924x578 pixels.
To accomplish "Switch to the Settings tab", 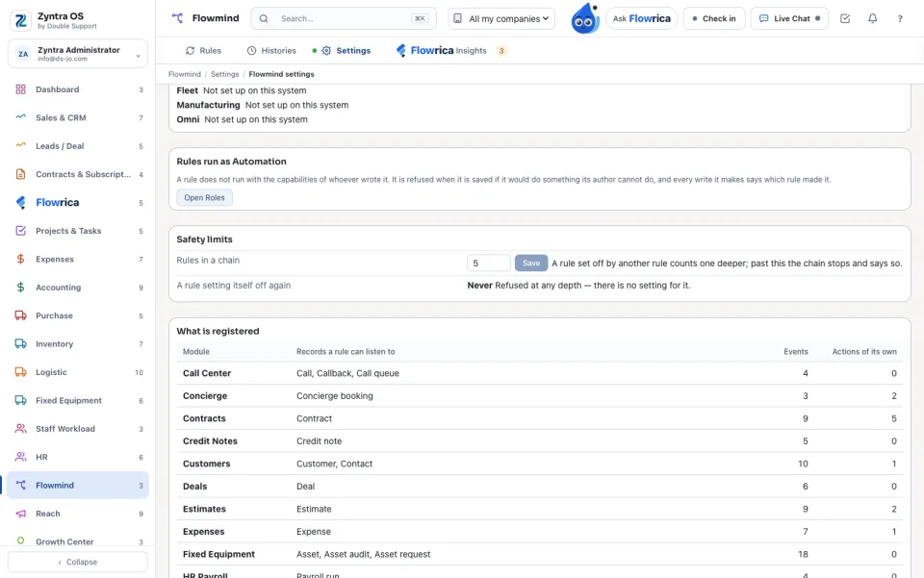I will click(x=346, y=51).
